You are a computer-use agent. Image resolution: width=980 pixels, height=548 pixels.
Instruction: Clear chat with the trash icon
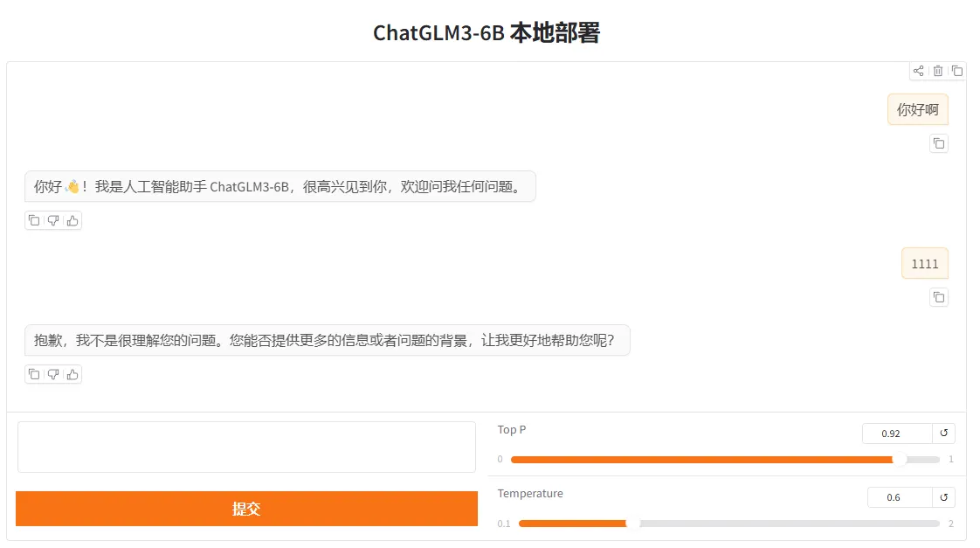[x=937, y=71]
